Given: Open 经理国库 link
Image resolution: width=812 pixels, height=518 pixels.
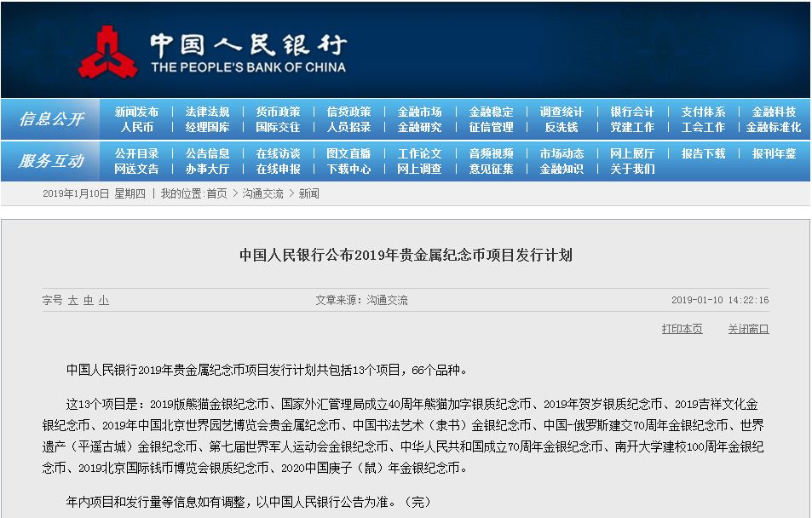Looking at the screenshot, I should click(x=207, y=127).
